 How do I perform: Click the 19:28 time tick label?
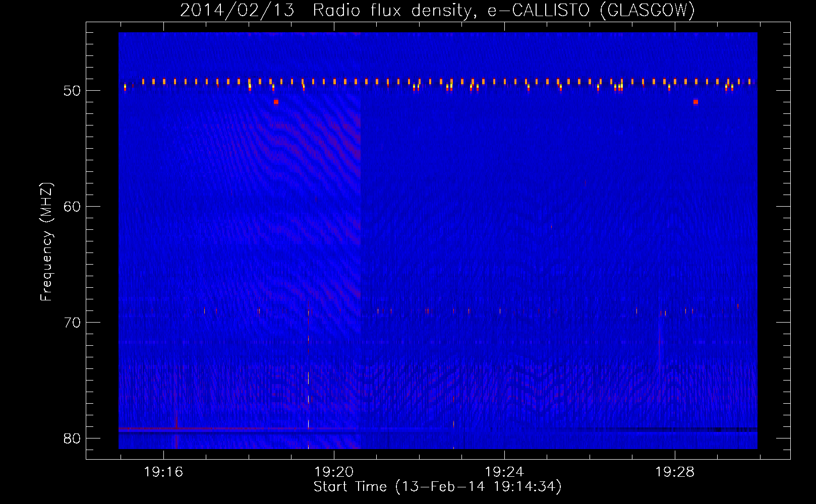click(x=675, y=472)
